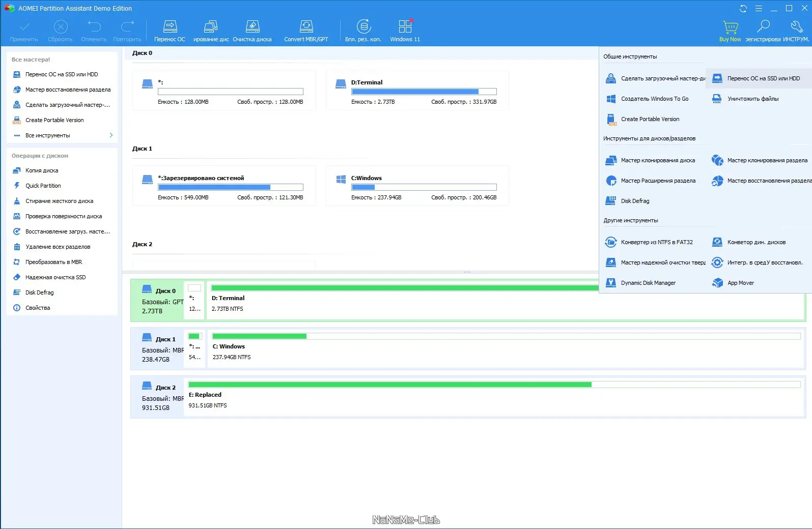This screenshot has height=529, width=812.
Task: Open Мастер клонирования раздела
Action: [760, 160]
